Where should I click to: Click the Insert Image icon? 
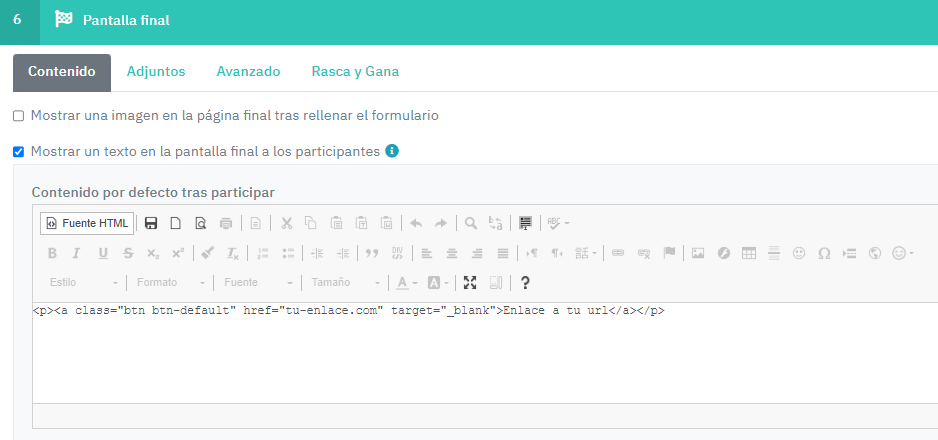tap(698, 253)
